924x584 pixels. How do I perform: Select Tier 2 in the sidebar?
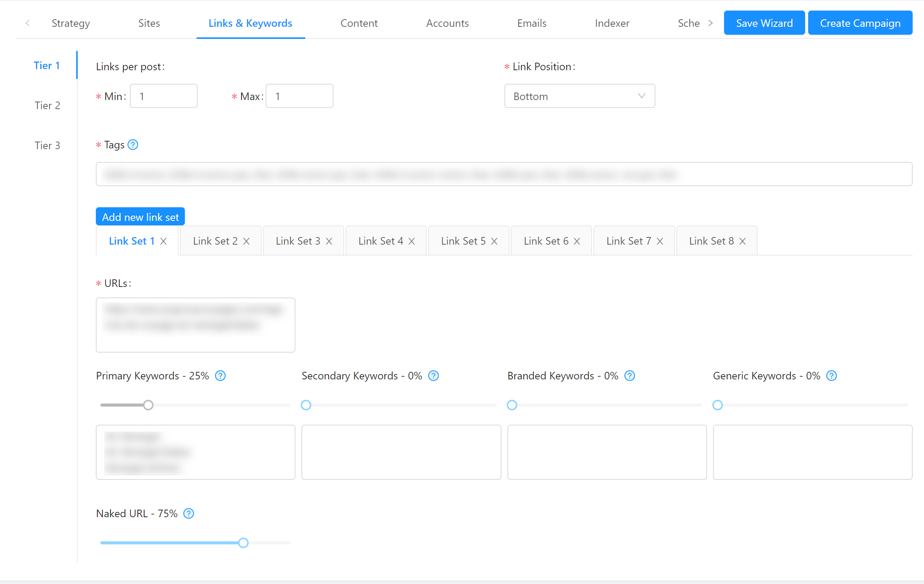47,106
